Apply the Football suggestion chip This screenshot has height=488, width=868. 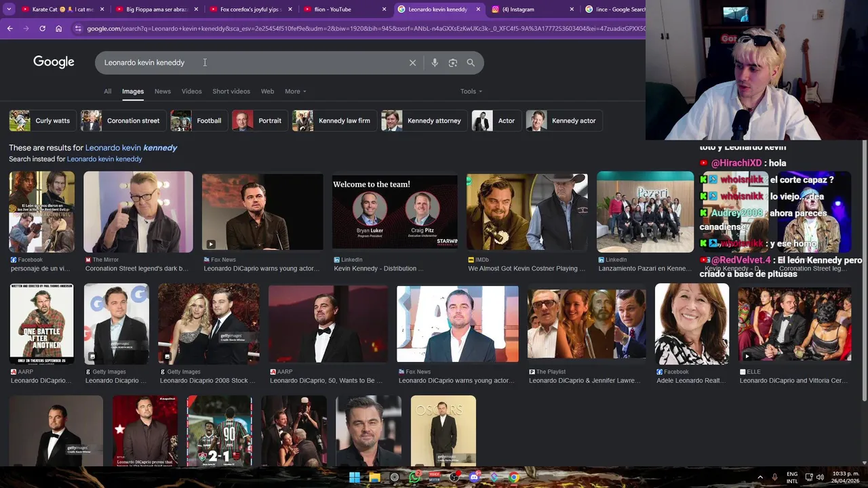[x=197, y=121]
